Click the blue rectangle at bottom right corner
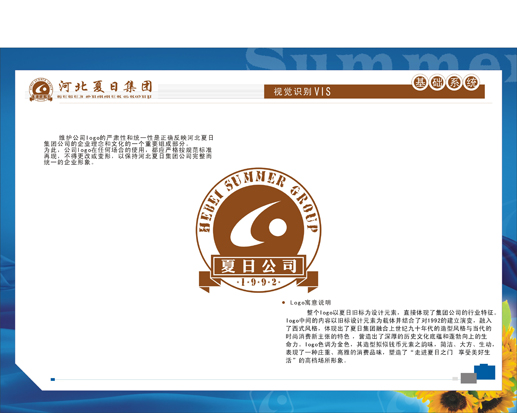Image resolution: width=517 pixels, height=413 pixels. point(485,372)
